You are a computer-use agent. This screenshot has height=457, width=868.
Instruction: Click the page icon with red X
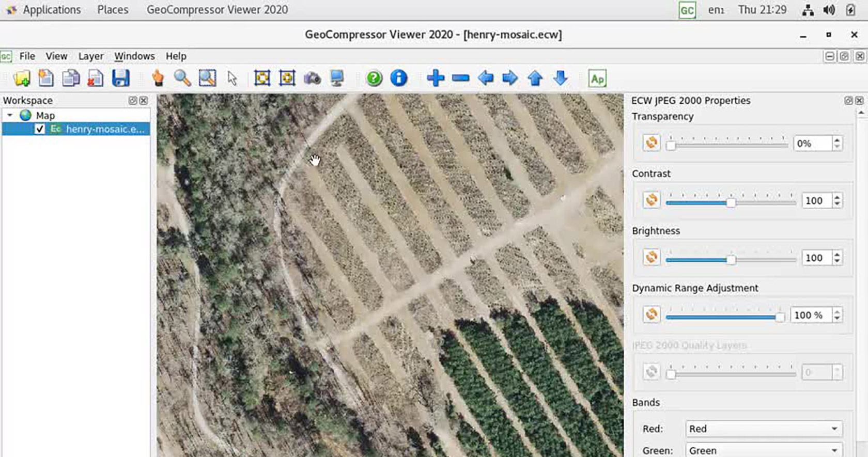coord(96,78)
